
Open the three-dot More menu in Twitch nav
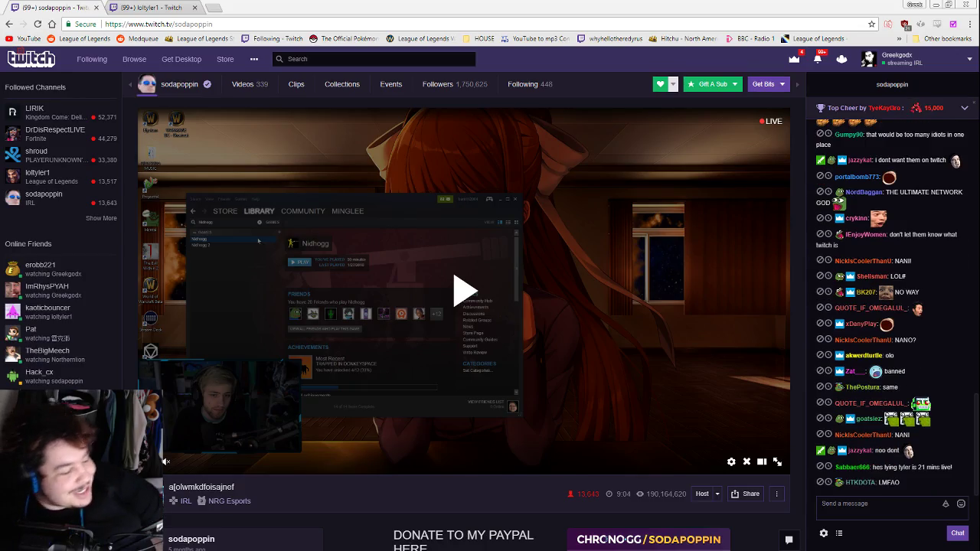click(x=254, y=59)
